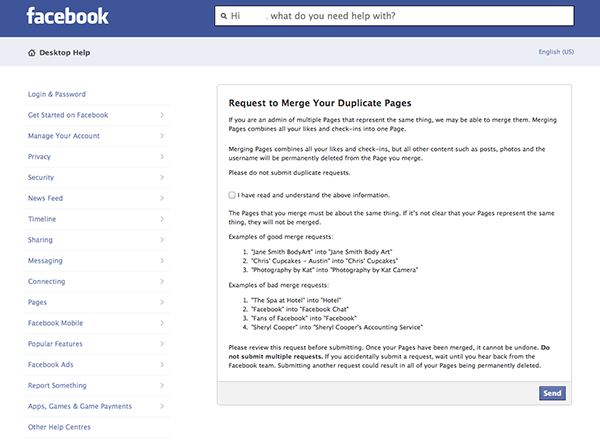Open the Sharing help topic

(40, 240)
